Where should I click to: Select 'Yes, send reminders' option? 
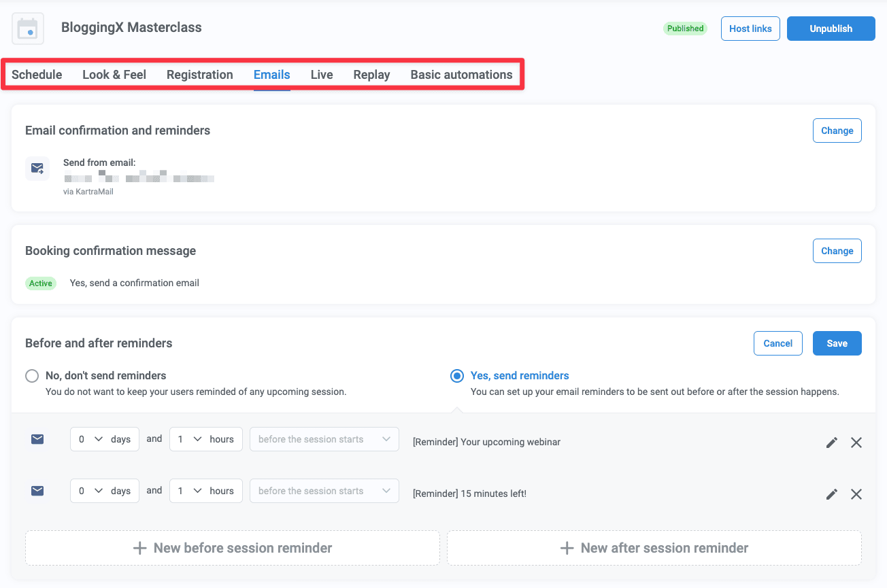(x=457, y=376)
